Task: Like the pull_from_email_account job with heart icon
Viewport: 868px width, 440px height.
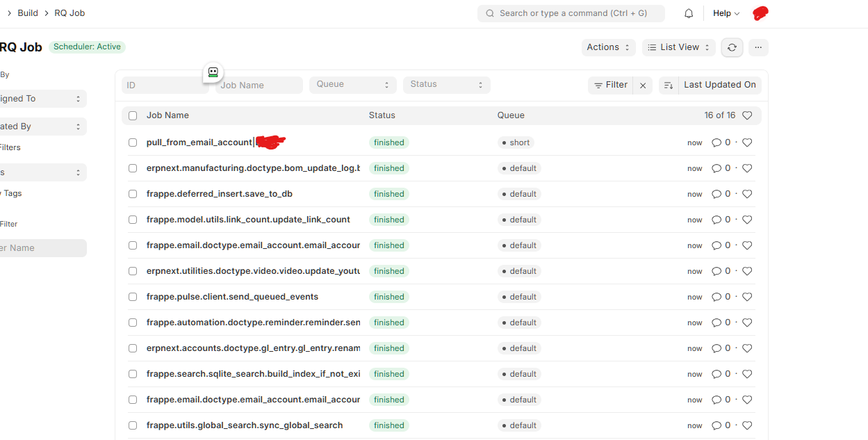Action: 747,142
